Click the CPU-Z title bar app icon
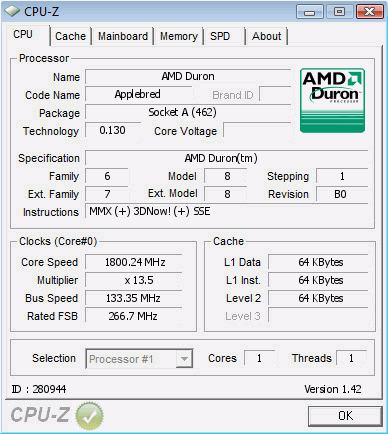The image size is (388, 434). (12, 11)
